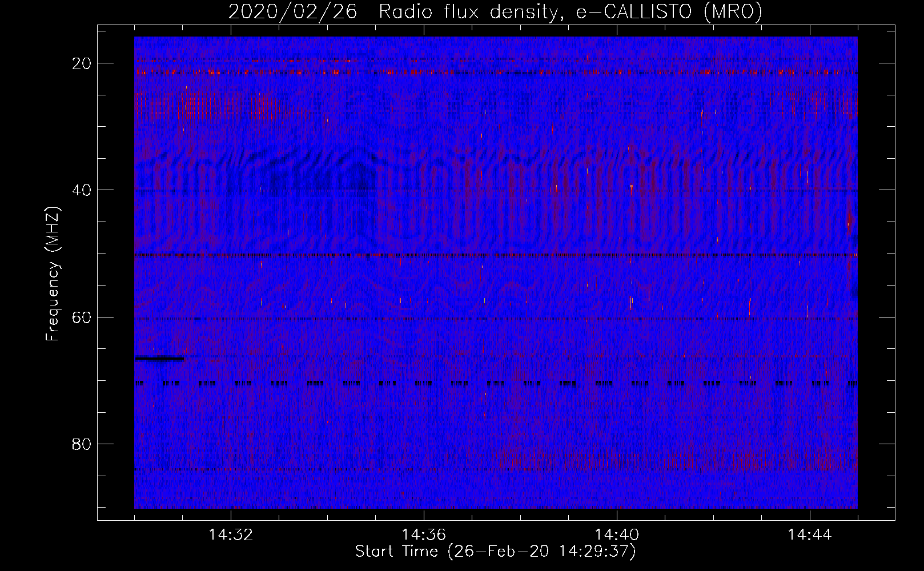Click the 14:44 time tick label
Screen dimensions: 924x571
(810, 535)
